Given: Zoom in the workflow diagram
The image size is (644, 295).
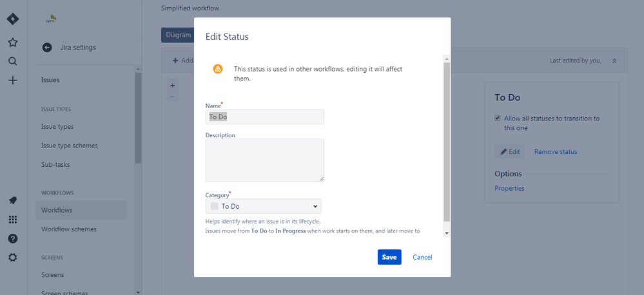Looking at the screenshot, I should pos(173,85).
